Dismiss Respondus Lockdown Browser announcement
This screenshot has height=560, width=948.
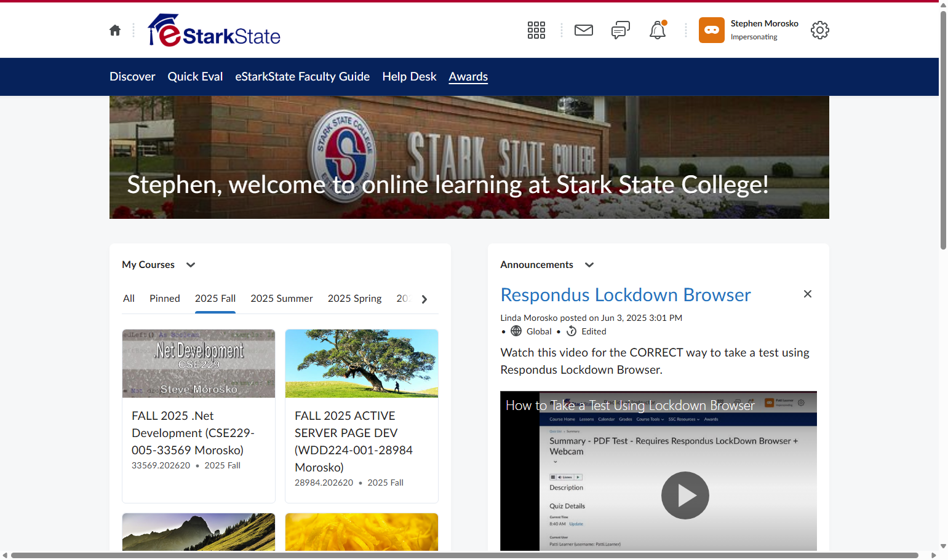click(x=808, y=294)
